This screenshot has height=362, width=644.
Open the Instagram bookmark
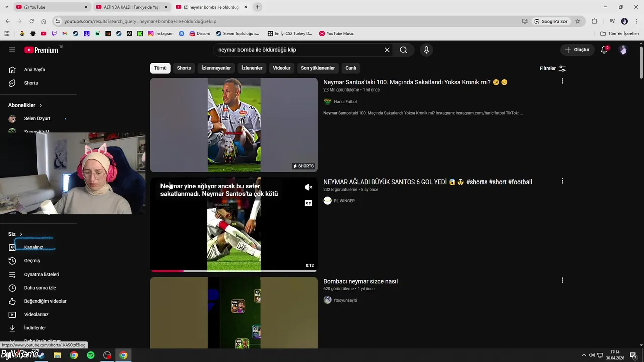[x=161, y=34]
